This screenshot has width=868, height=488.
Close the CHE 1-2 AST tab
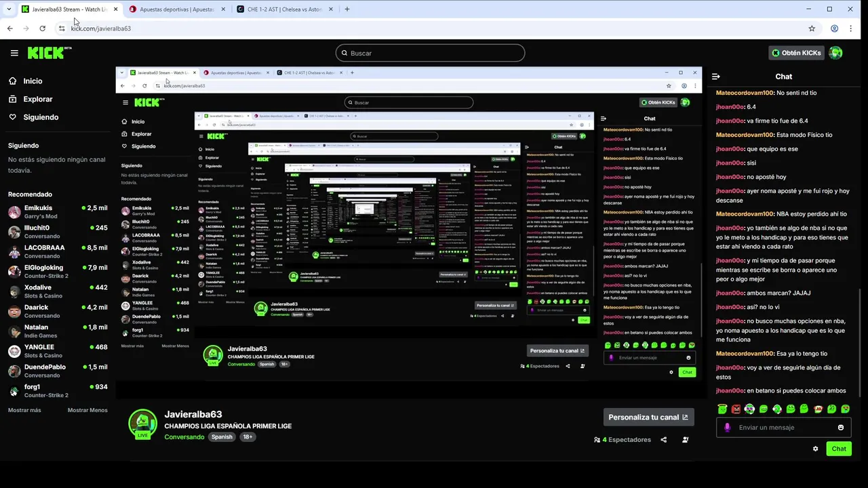point(330,9)
